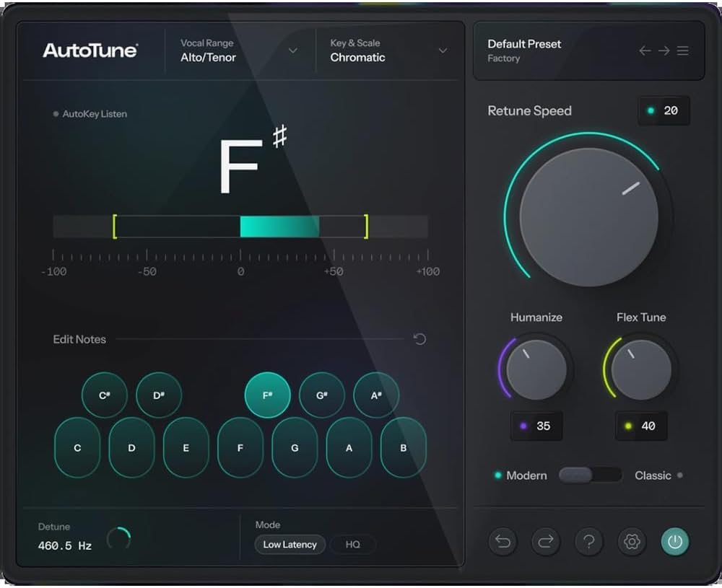Open help with the question mark icon
722x588 pixels.
point(588,542)
